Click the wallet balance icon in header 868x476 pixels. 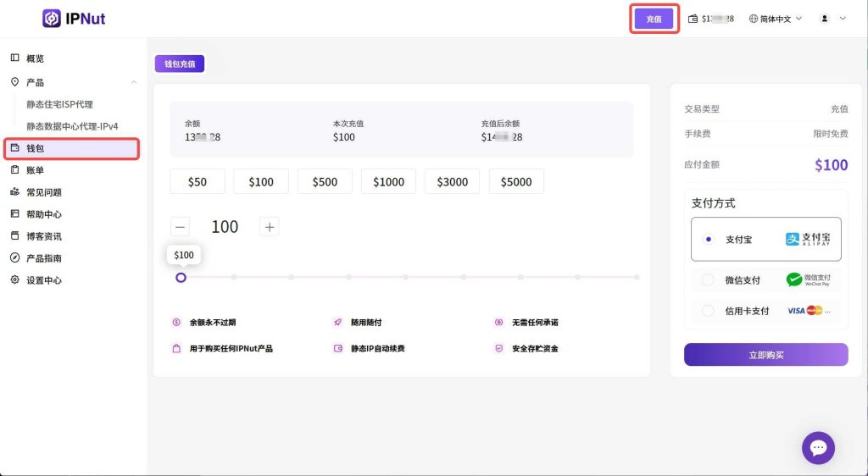pyautogui.click(x=693, y=19)
